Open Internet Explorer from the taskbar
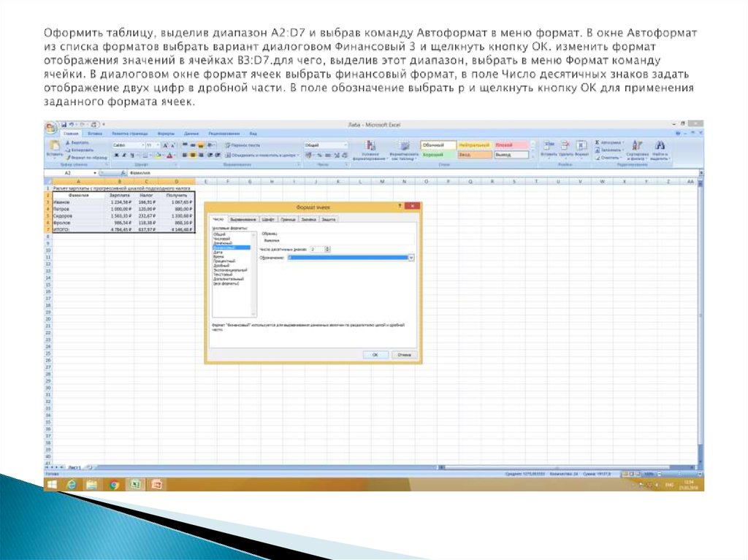Viewport: 748px width, 560px height. pyautogui.click(x=72, y=485)
